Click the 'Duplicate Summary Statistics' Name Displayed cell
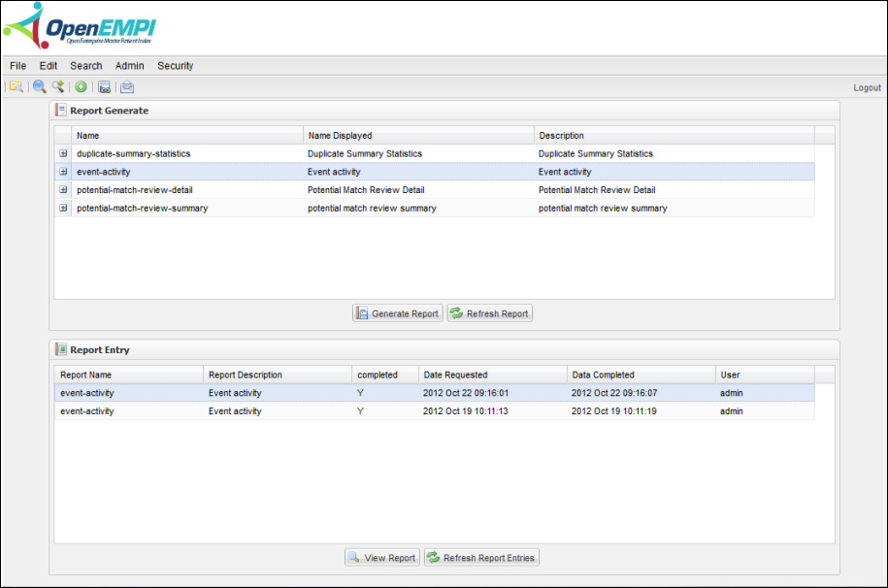The width and height of the screenshot is (888, 588). click(x=365, y=153)
